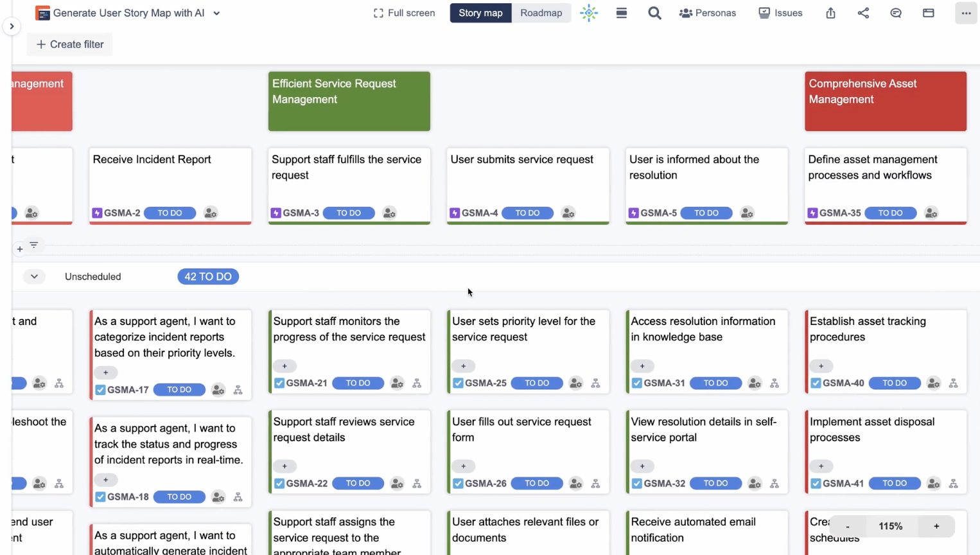Click assignee icon on GSMA-3 card
Image resolution: width=980 pixels, height=555 pixels.
[x=389, y=213]
